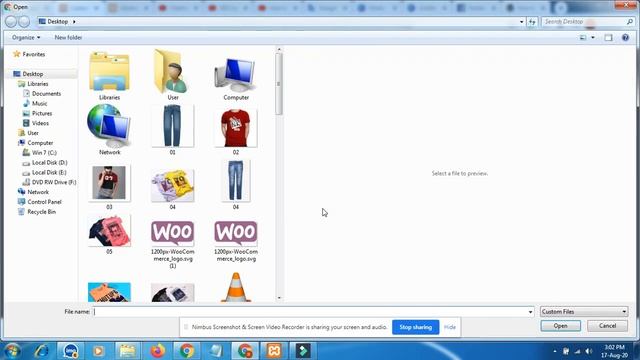Open Music library in sidebar

pyautogui.click(x=39, y=103)
